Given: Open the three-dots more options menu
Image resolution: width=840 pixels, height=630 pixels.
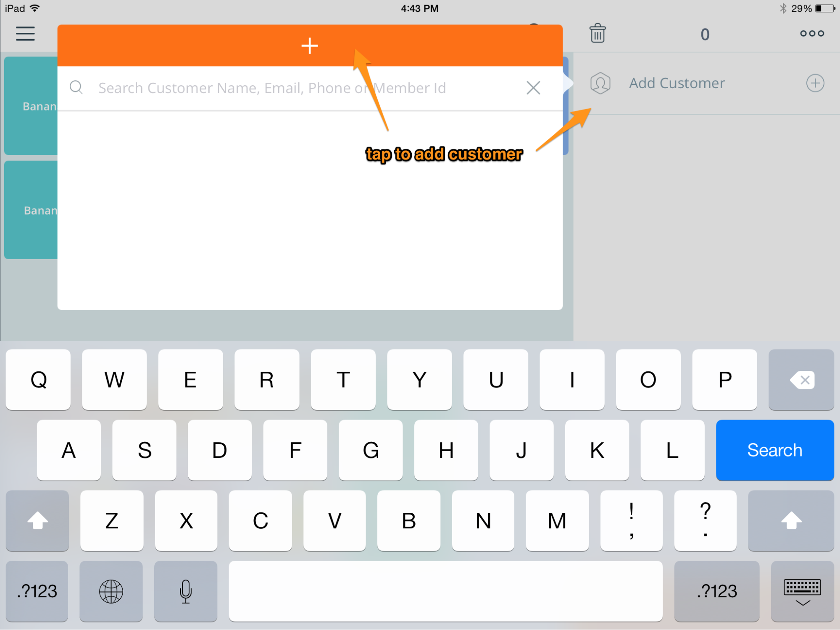Looking at the screenshot, I should click(812, 34).
